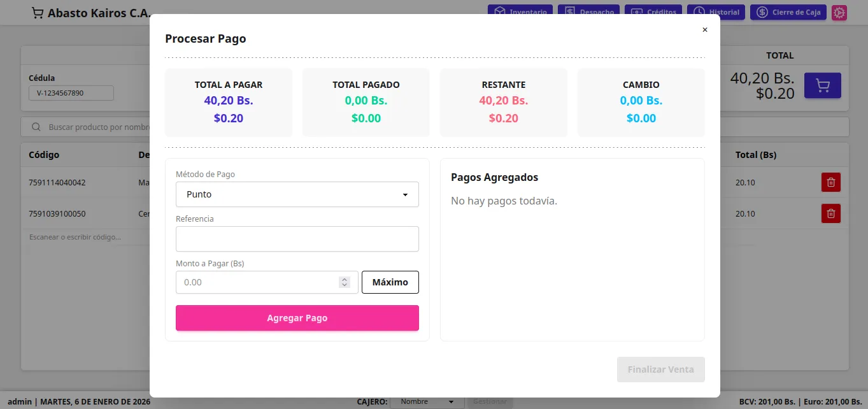Click the product search magnifier icon
This screenshot has height=409, width=868.
(x=36, y=127)
